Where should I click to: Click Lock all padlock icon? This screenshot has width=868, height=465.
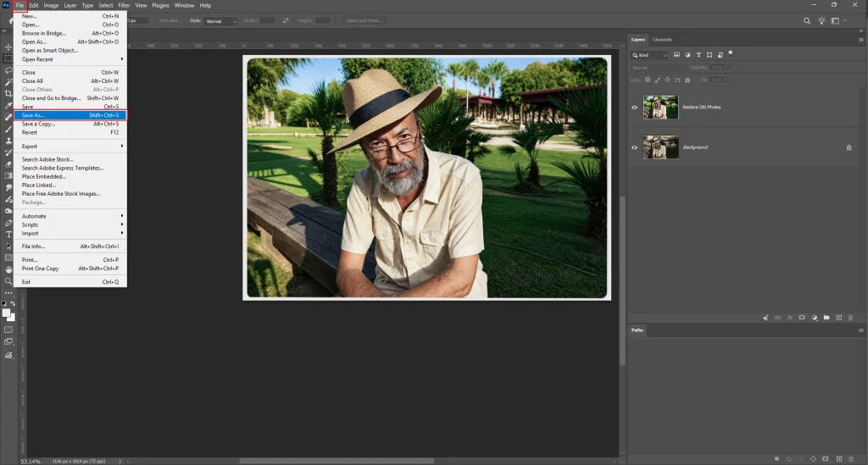pyautogui.click(x=687, y=80)
